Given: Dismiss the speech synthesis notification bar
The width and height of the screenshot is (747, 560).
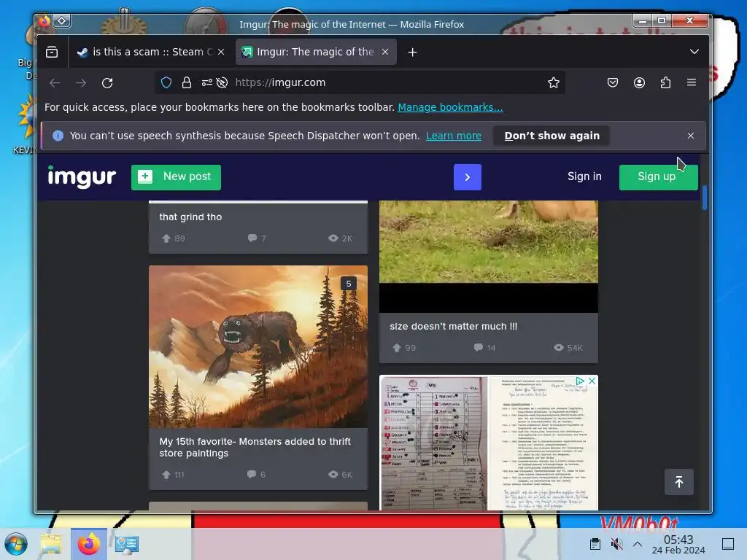Looking at the screenshot, I should tap(691, 136).
